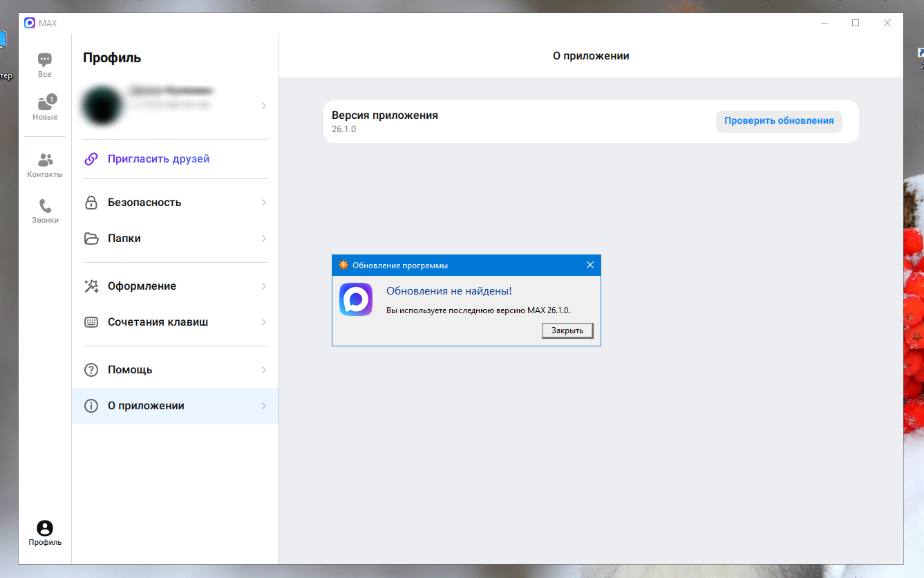The width and height of the screenshot is (924, 578).
Task: Close the Обновление программы dialog with X
Action: [x=590, y=265]
